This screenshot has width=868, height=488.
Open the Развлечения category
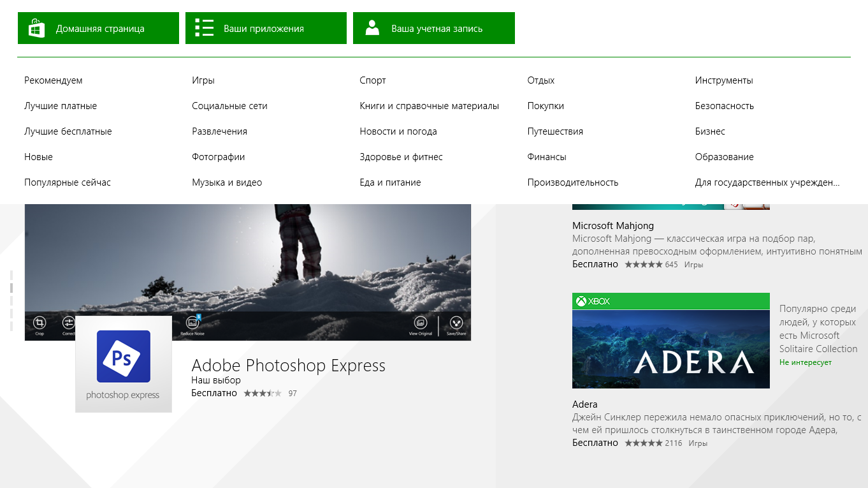(219, 131)
